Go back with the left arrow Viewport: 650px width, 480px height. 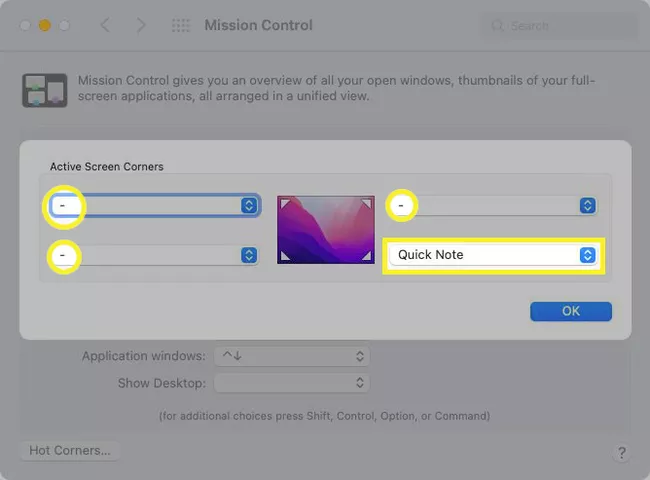(105, 25)
